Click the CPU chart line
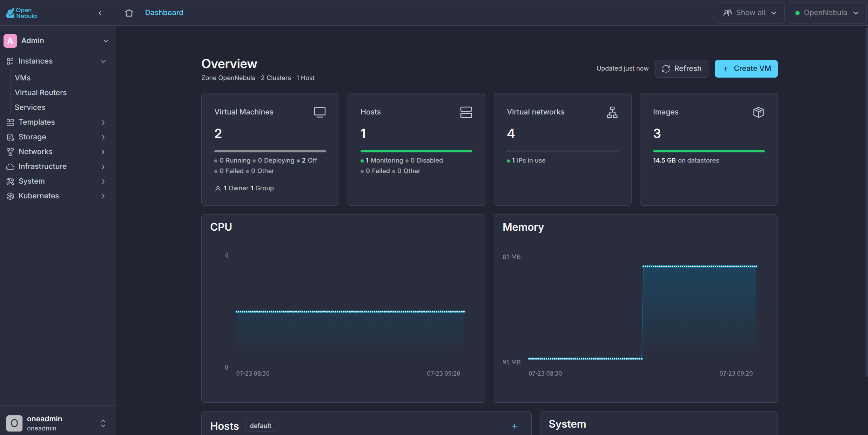This screenshot has height=435, width=868. click(350, 311)
